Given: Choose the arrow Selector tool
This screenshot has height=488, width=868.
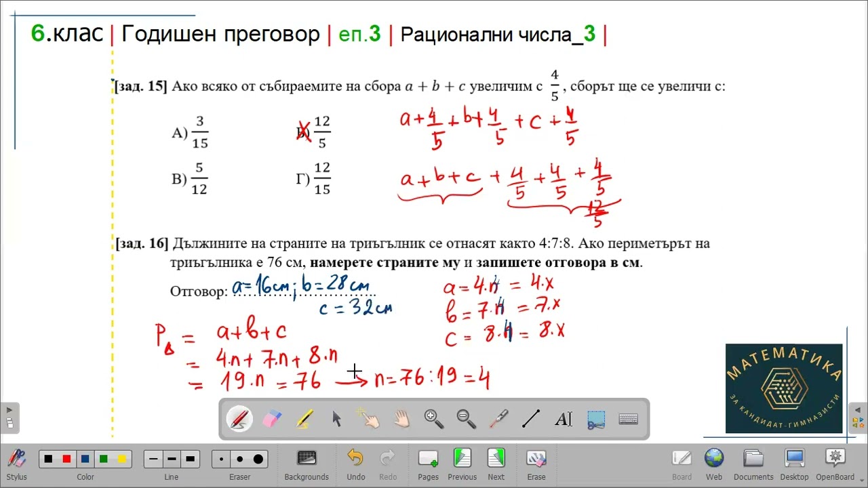Looking at the screenshot, I should (337, 419).
